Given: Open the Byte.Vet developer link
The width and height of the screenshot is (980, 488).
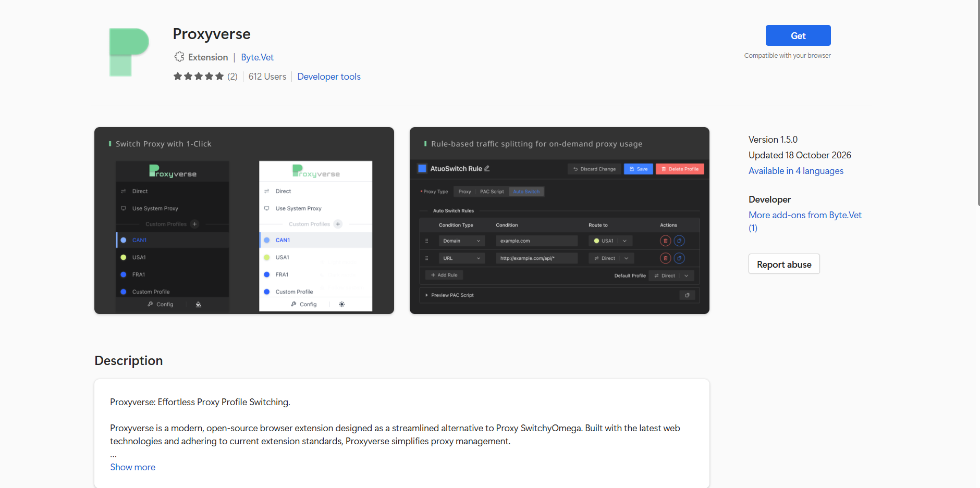Looking at the screenshot, I should point(257,57).
